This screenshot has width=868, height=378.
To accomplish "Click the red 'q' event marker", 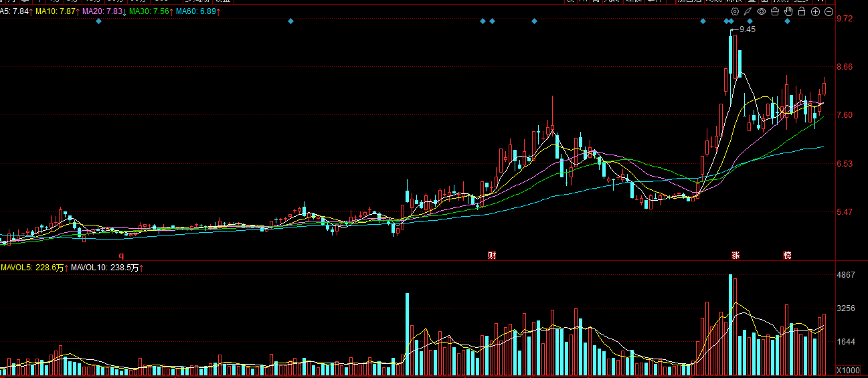I will click(121, 255).
